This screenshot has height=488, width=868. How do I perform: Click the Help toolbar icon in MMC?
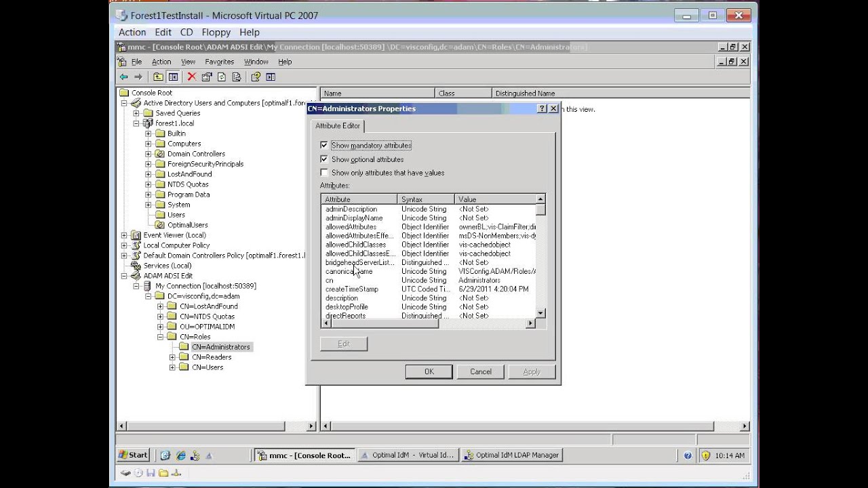[x=256, y=77]
